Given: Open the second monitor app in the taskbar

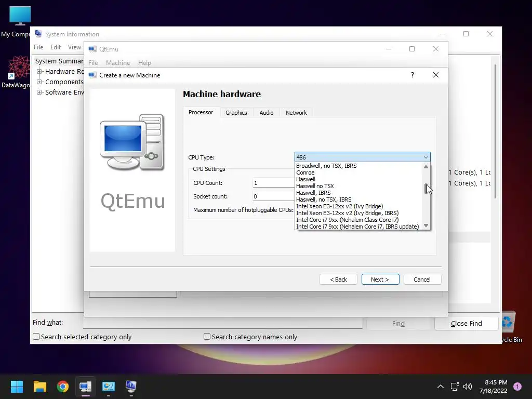Looking at the screenshot, I should [109, 387].
